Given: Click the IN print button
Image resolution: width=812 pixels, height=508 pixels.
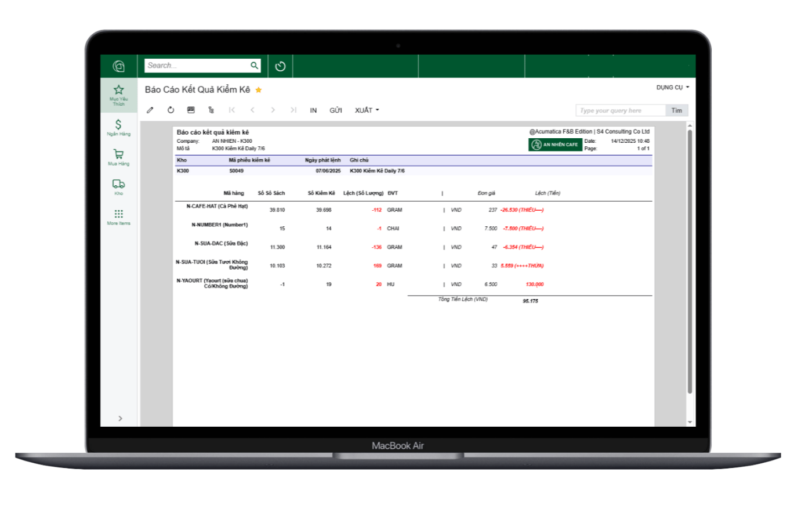Looking at the screenshot, I should tap(313, 110).
